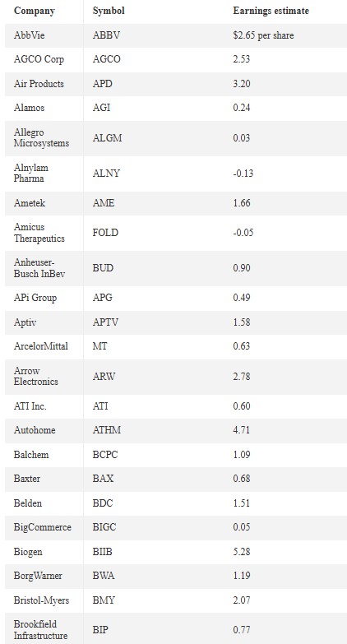Click the BMY ticker symbol
347x644 pixels.
(104, 600)
